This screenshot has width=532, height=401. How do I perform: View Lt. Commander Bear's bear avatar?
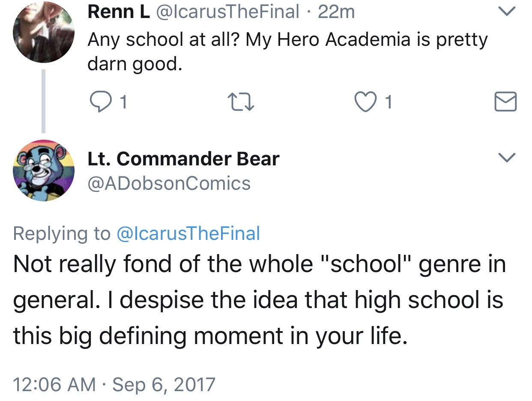[44, 171]
